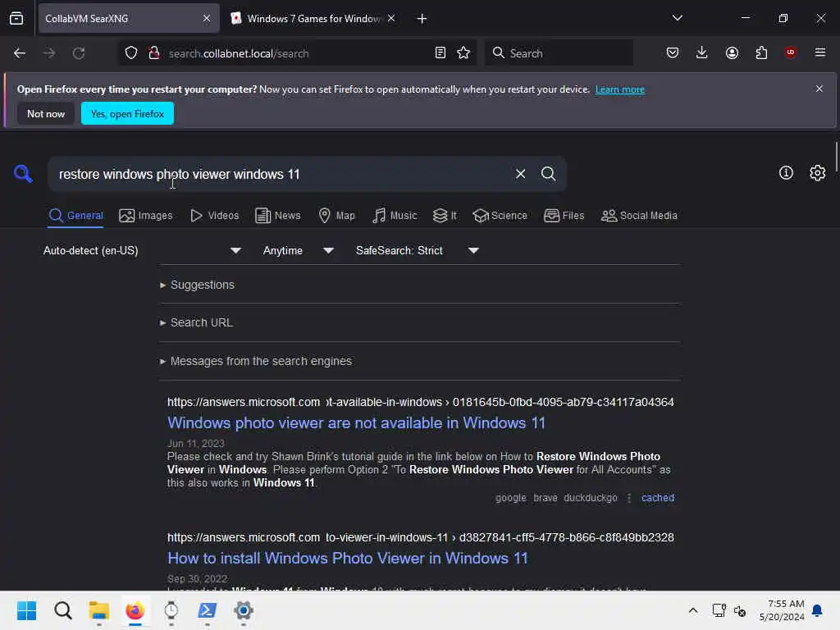840x630 pixels.
Task: Expand Messages from the search engines
Action: [256, 361]
